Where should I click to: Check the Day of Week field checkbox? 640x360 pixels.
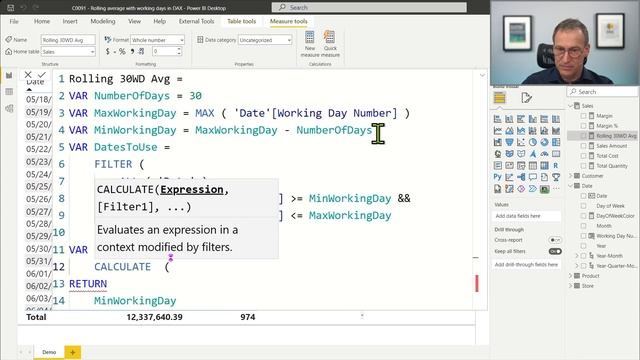pos(583,206)
